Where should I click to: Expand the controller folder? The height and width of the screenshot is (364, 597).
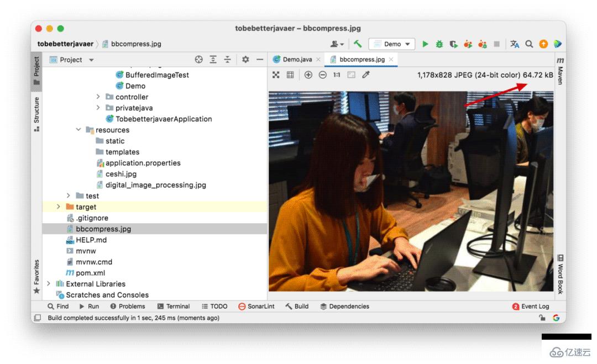click(98, 97)
